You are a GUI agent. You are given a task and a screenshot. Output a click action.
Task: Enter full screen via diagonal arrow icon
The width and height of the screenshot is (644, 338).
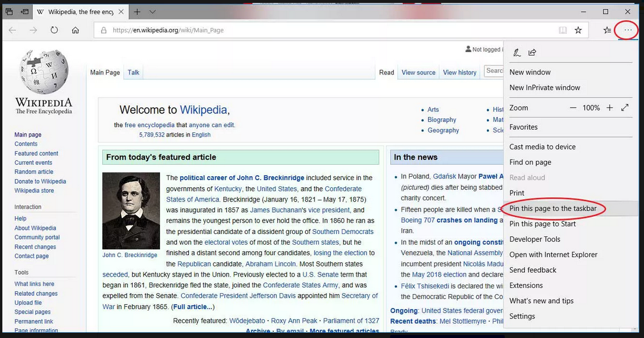coord(625,108)
